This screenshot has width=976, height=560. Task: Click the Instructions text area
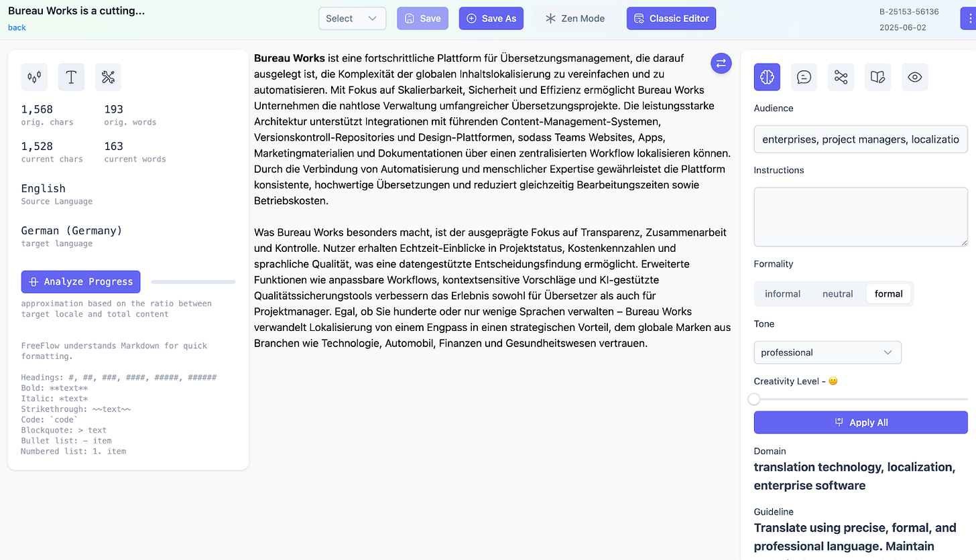coord(861,217)
